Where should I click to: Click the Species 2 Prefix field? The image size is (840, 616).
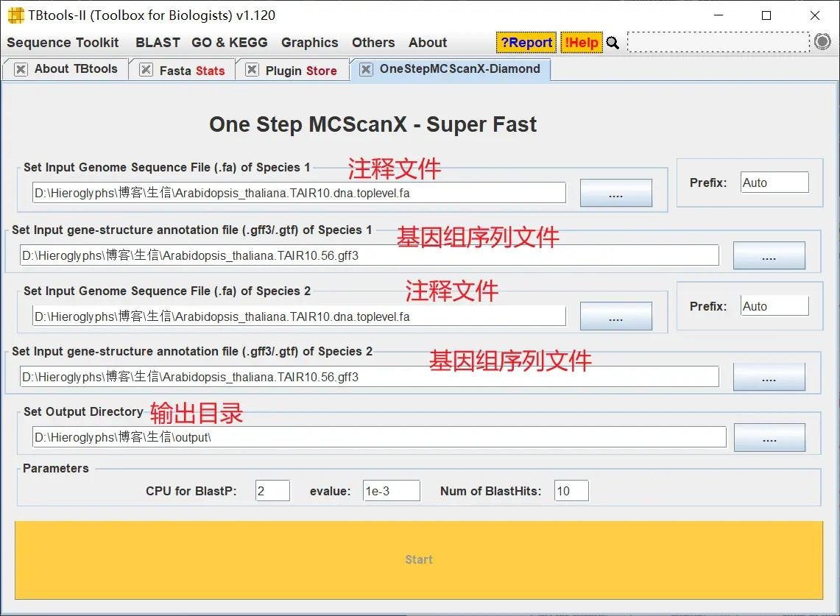click(774, 306)
